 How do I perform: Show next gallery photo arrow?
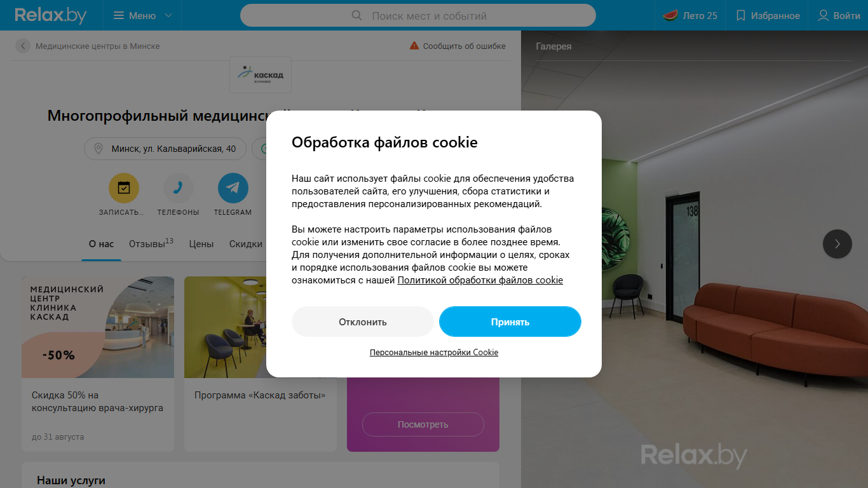(x=837, y=243)
